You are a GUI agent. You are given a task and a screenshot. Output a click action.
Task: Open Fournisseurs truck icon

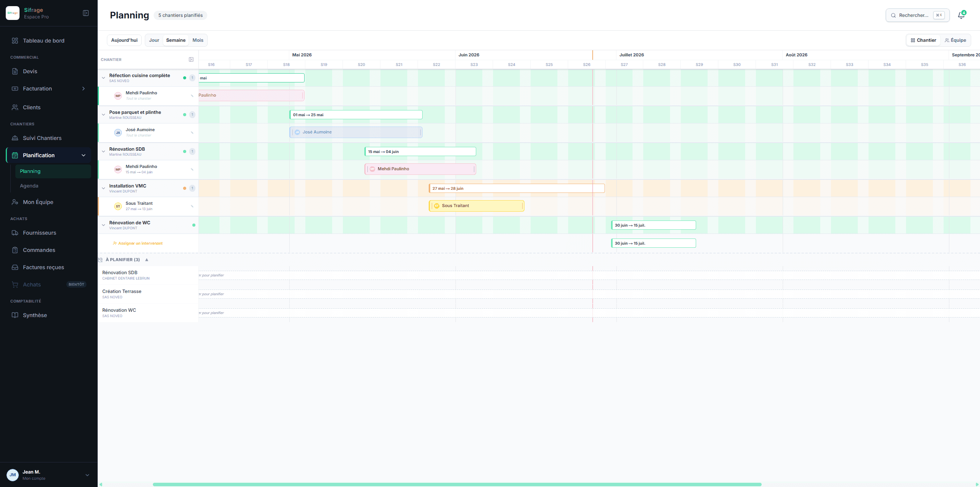pos(15,233)
